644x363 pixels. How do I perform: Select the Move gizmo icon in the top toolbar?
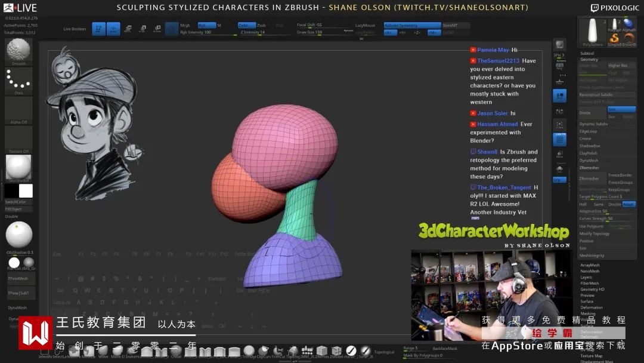(128, 29)
